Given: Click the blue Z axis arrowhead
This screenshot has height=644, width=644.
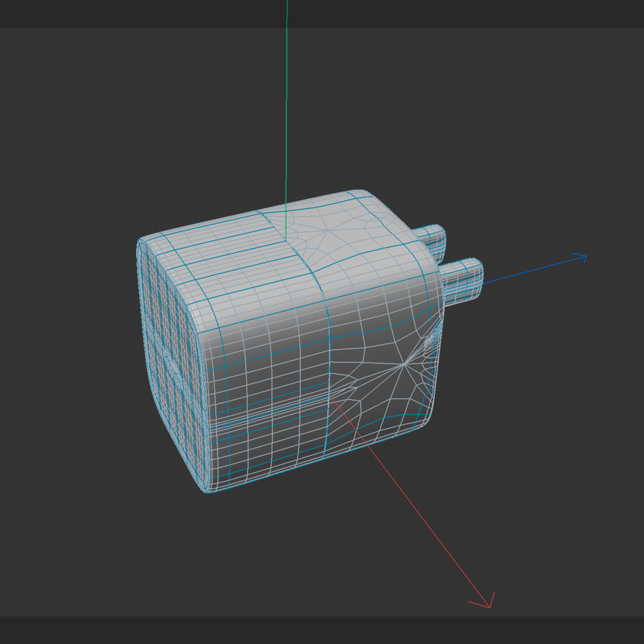Looking at the screenshot, I should coord(579,258).
